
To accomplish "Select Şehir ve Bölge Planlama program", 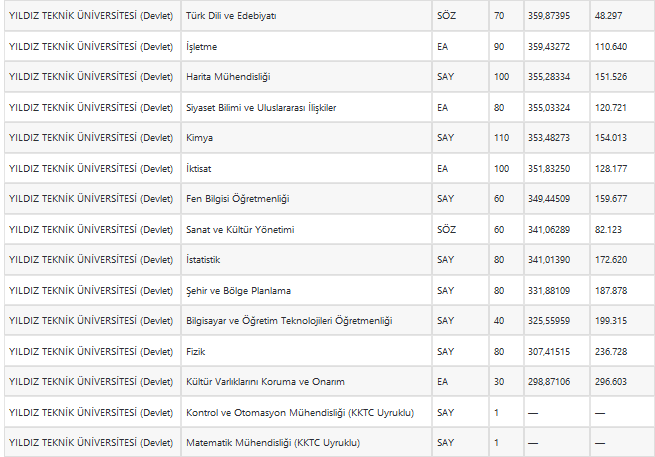I will tap(239, 291).
